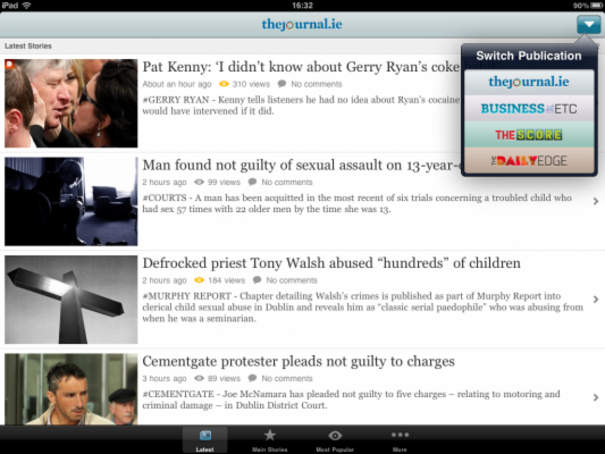Screen dimensions: 605x454
Task: Expand the Murphy Report story chevron
Action: click(x=596, y=299)
